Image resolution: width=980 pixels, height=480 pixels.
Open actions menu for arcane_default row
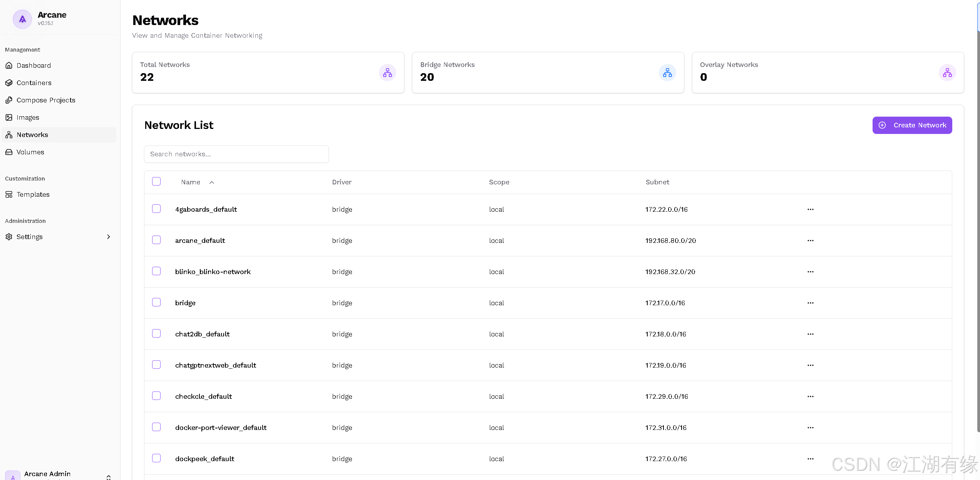810,241
